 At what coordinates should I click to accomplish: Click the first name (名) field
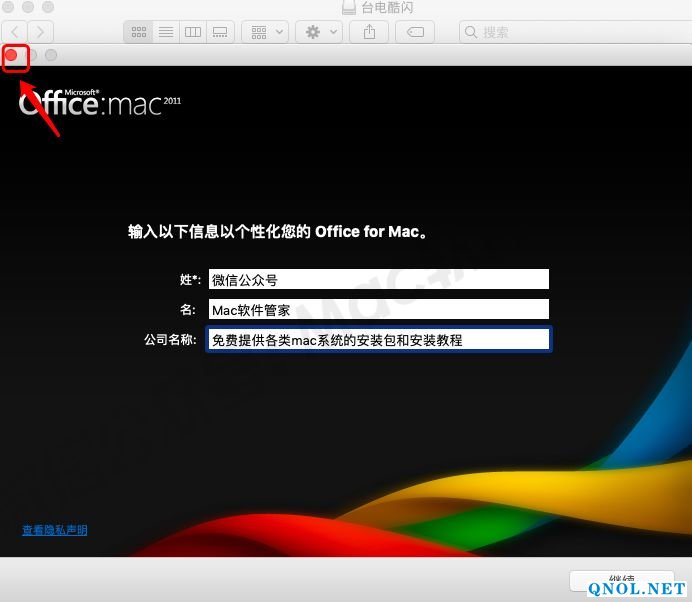(378, 310)
